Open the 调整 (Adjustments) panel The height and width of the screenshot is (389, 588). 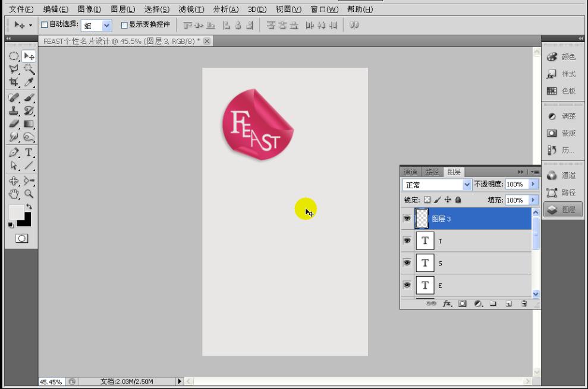click(x=562, y=116)
